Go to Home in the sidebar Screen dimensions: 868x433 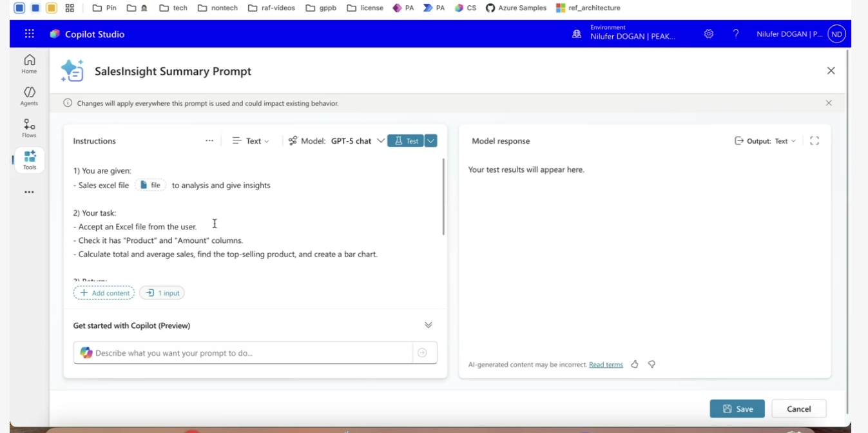tap(30, 64)
